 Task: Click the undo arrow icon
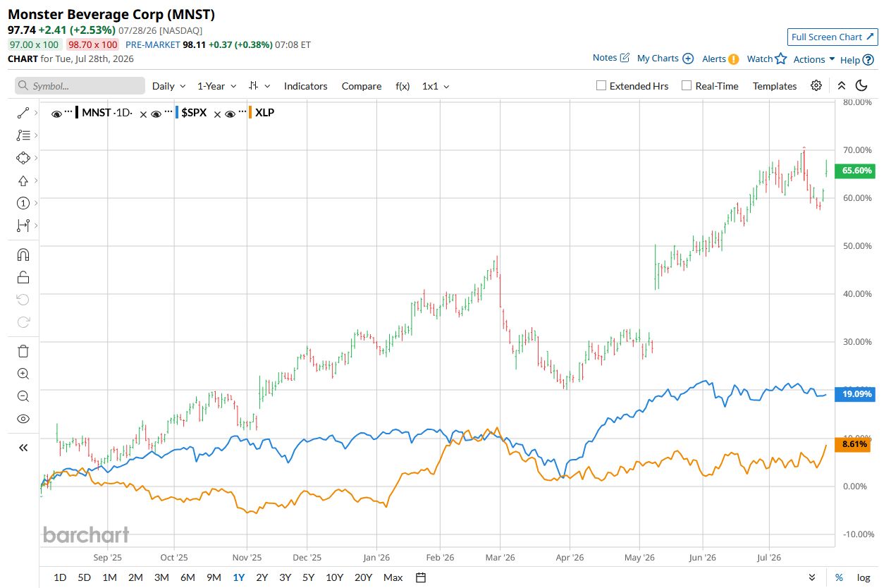(23, 300)
